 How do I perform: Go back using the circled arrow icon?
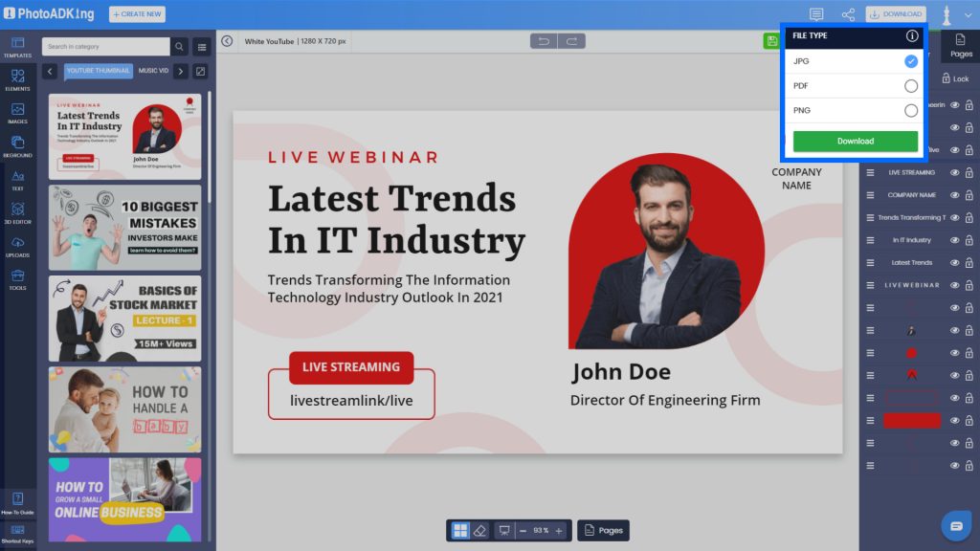227,41
